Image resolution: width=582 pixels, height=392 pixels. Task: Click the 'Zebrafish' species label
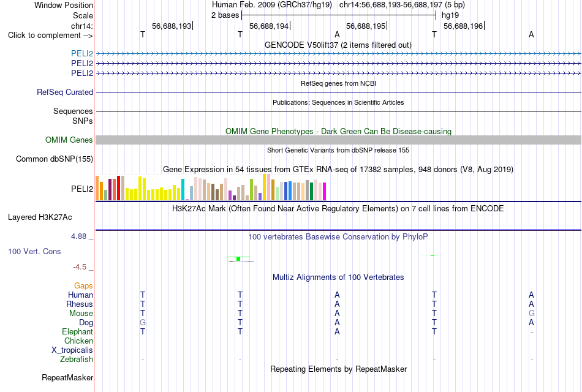coord(77,360)
